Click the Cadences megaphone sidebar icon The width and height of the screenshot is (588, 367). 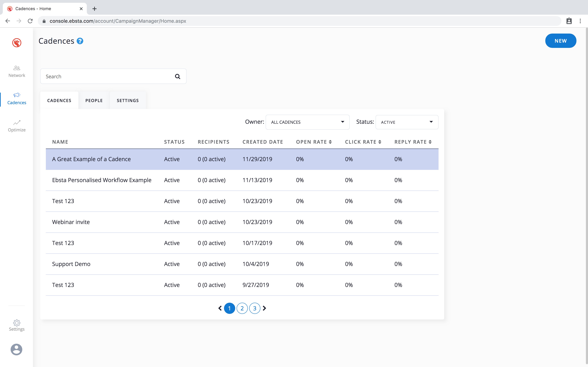tap(16, 95)
